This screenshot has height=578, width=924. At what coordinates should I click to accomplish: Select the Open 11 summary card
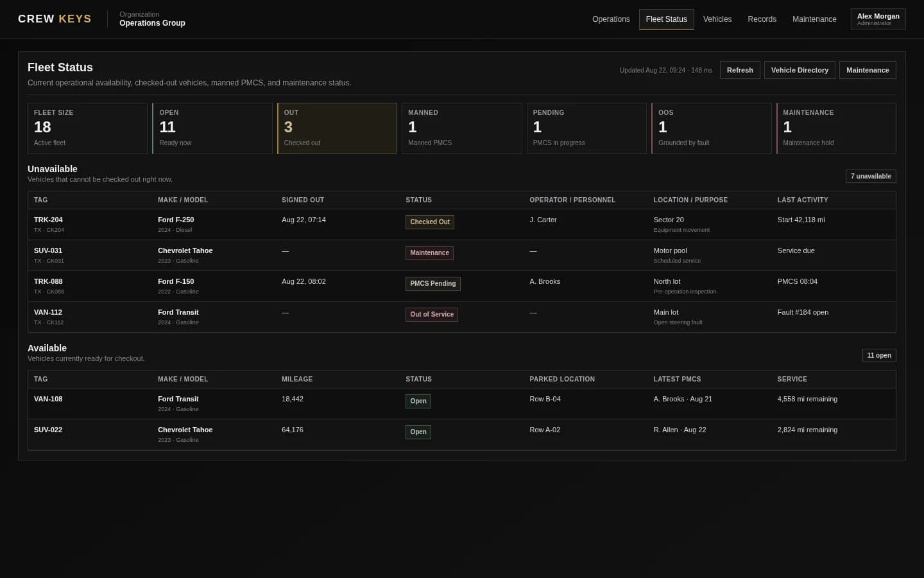pyautogui.click(x=212, y=128)
